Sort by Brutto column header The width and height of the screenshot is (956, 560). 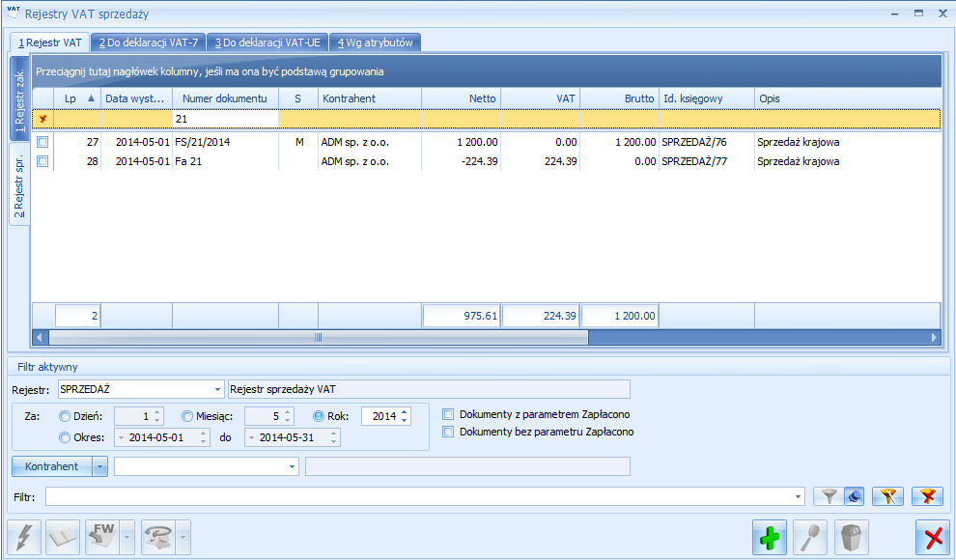pos(619,98)
